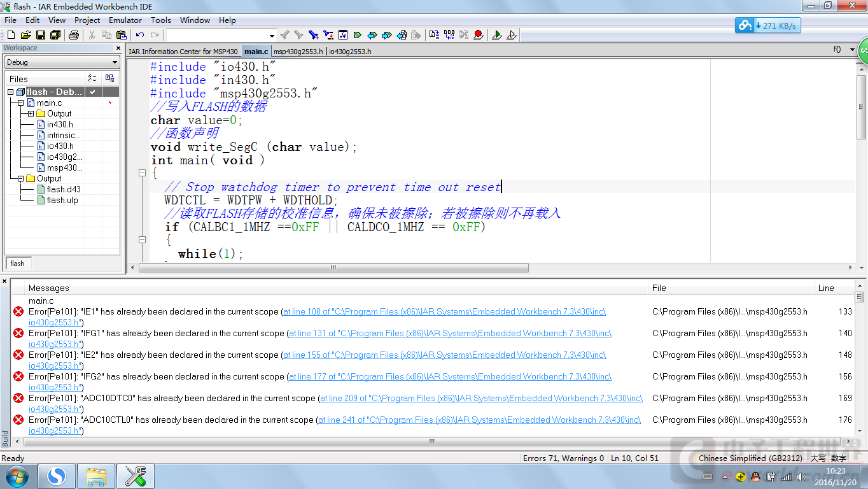The image size is (868, 489).
Task: Close the Messages build panel
Action: pyautogui.click(x=4, y=281)
